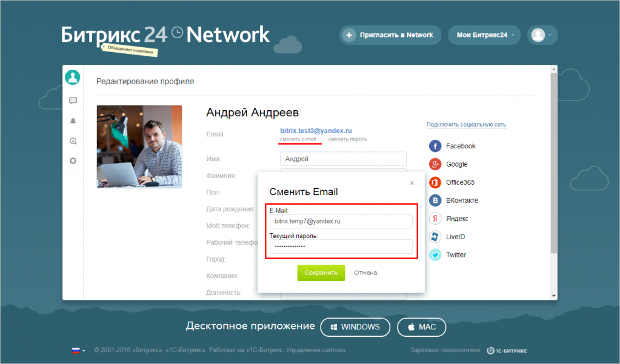Click the Facebook social network icon

point(435,146)
